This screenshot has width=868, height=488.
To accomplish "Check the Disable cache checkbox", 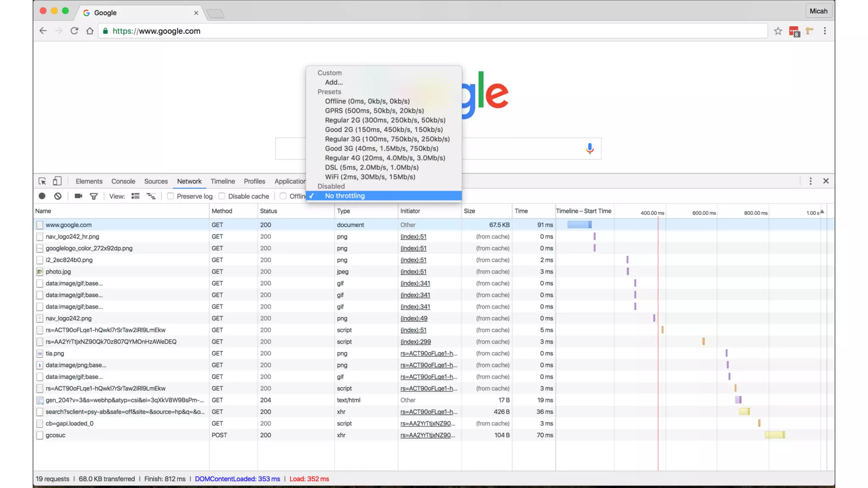I will (222, 196).
